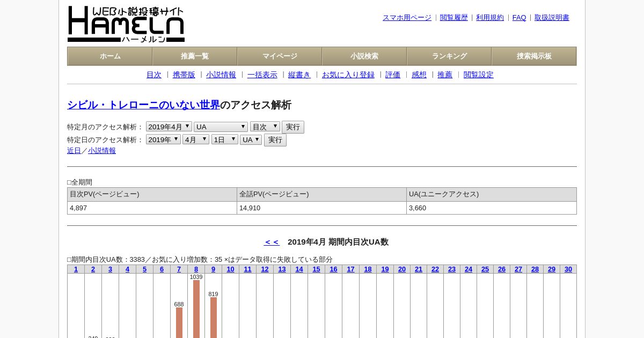Select day 7 in the chart header
The image size is (644, 338).
pyautogui.click(x=179, y=269)
